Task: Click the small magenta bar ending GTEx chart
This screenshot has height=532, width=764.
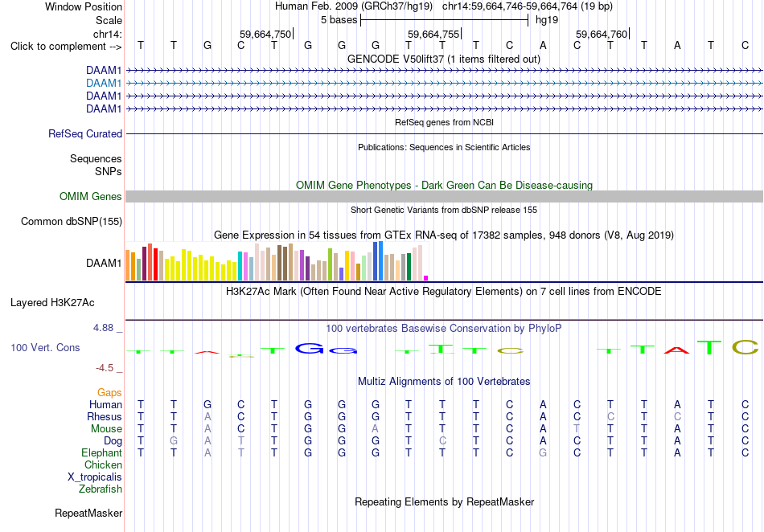Action: coord(426,278)
